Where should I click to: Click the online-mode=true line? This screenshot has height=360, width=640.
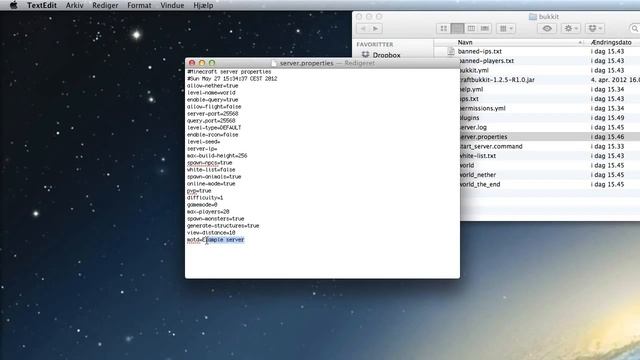pyautogui.click(x=211, y=184)
